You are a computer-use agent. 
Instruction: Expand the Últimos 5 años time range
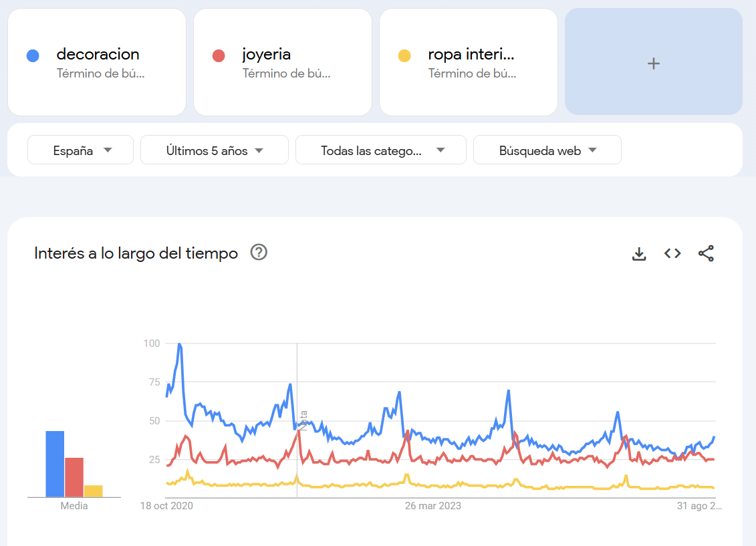214,150
